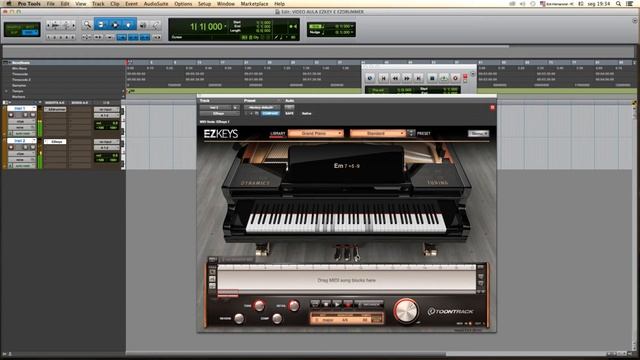
Task: Click Play in floating transport window
Action: pyautogui.click(x=444, y=78)
